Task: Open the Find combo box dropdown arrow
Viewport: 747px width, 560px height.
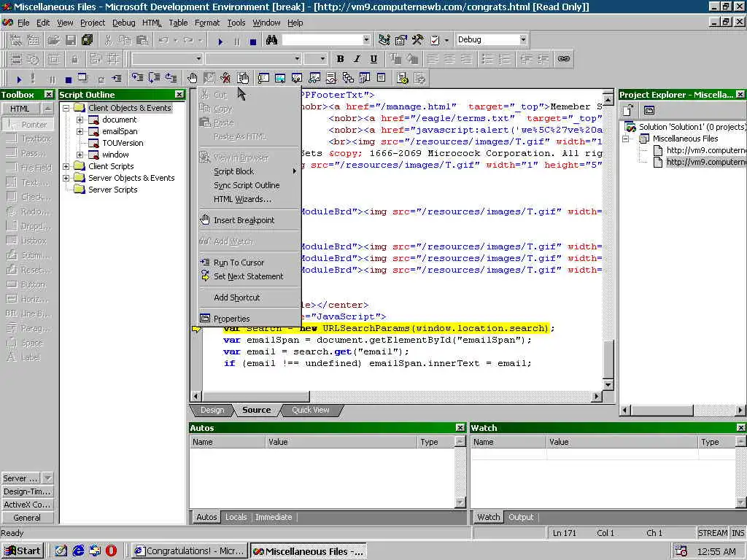Action: [366, 40]
